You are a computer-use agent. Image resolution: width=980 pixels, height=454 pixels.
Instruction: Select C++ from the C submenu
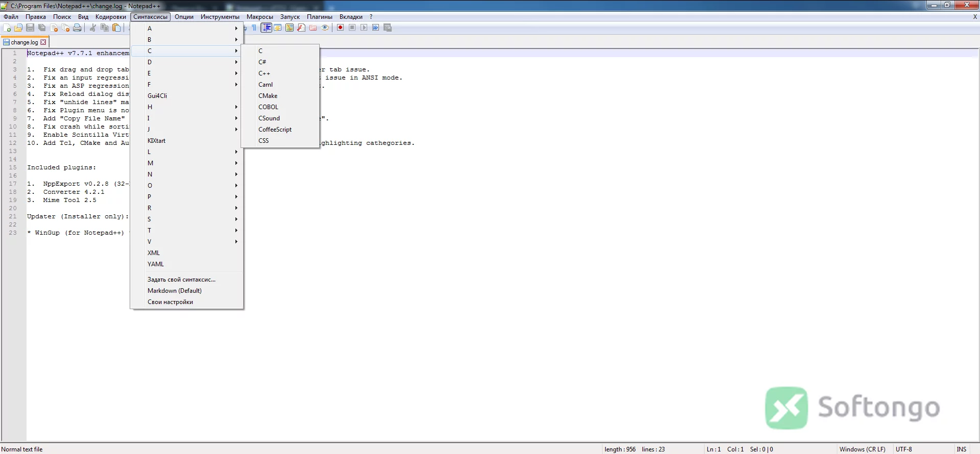[x=280, y=73]
